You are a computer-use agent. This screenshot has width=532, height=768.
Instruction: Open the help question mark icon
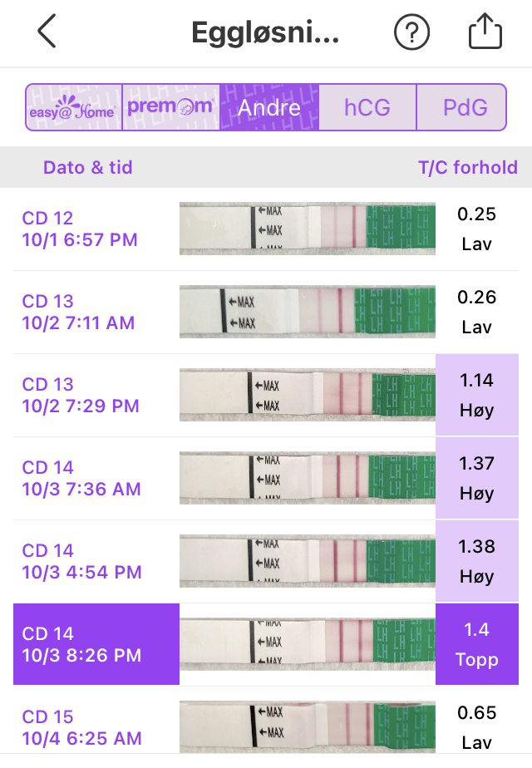click(411, 32)
